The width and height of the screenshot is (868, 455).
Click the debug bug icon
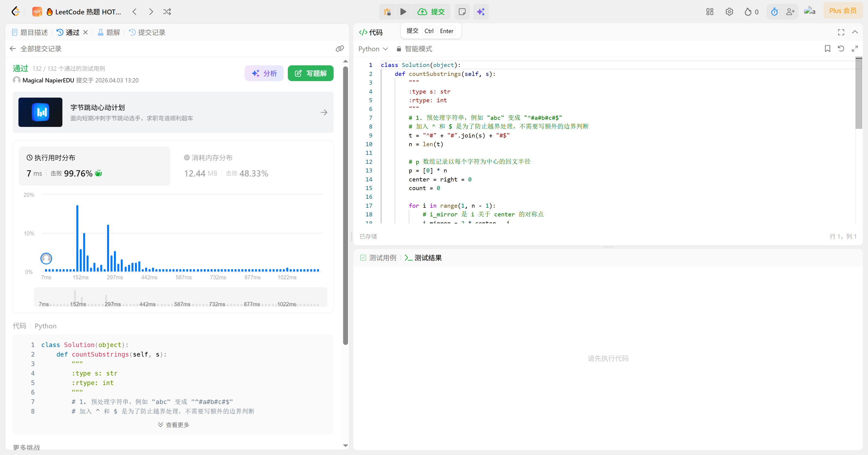coord(387,12)
